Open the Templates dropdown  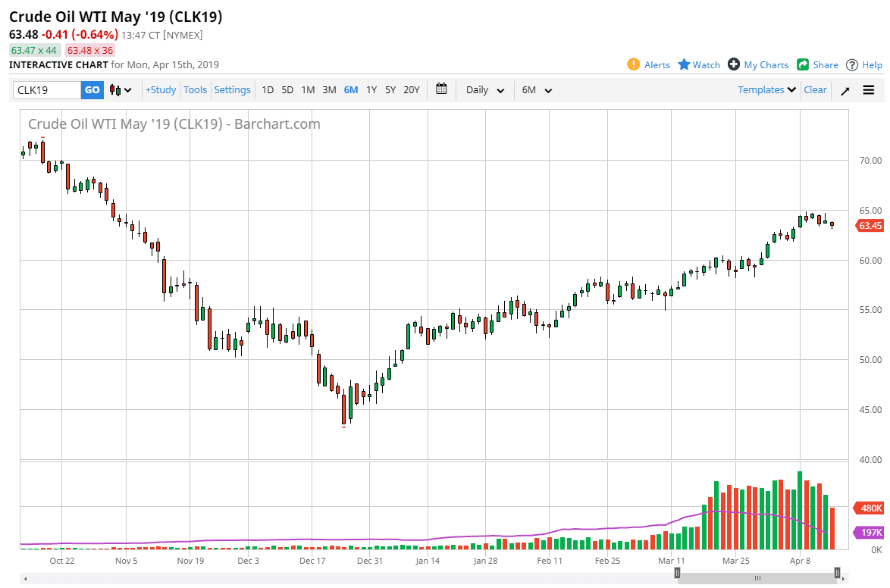(x=766, y=90)
